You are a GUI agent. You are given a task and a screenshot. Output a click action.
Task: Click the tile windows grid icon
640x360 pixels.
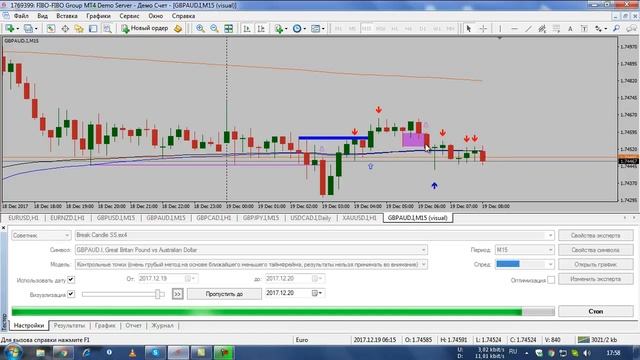pyautogui.click(x=229, y=29)
